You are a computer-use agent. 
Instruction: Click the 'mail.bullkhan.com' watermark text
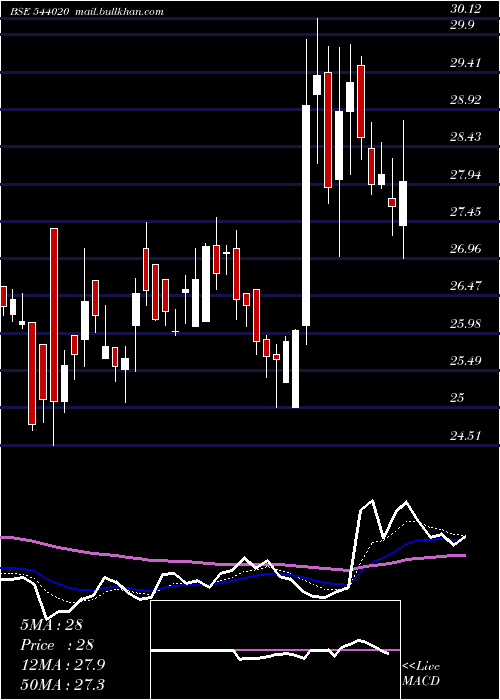click(119, 12)
